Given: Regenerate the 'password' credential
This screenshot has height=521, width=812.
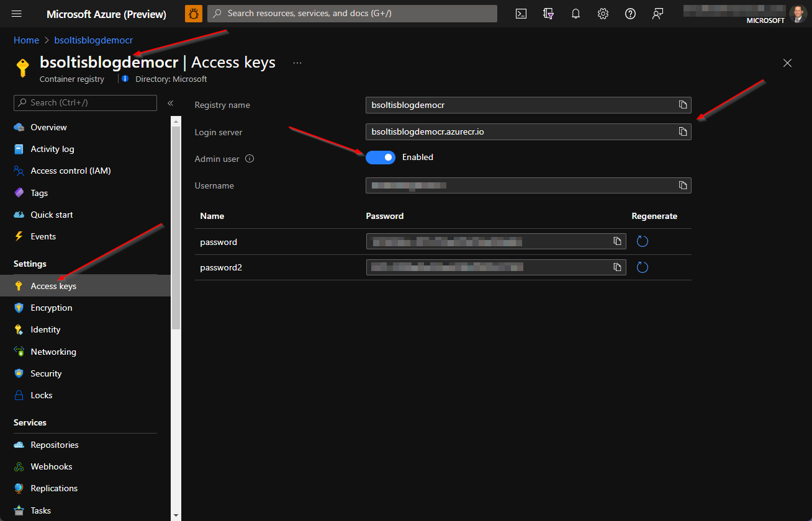Looking at the screenshot, I should [x=642, y=241].
